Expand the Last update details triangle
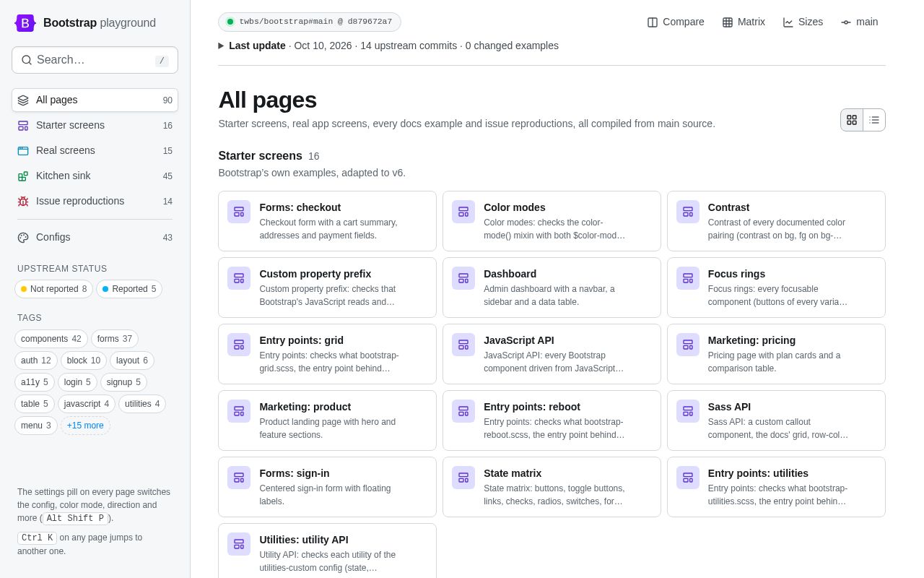 point(222,46)
